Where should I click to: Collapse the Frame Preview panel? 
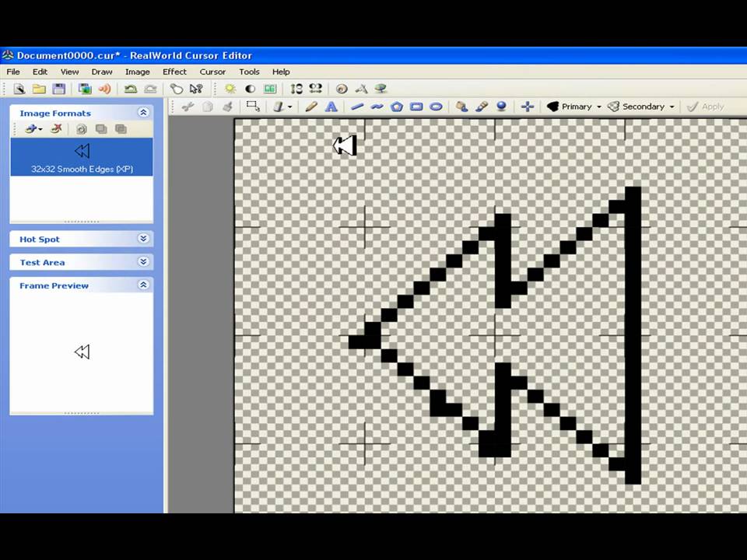(x=143, y=285)
